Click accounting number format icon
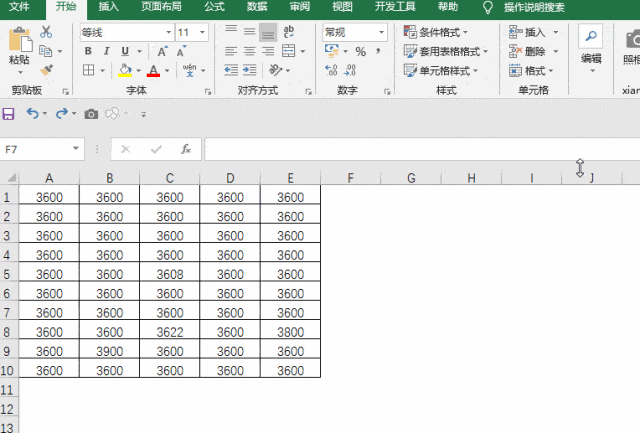Screen dimensions: 640x433 point(332,51)
